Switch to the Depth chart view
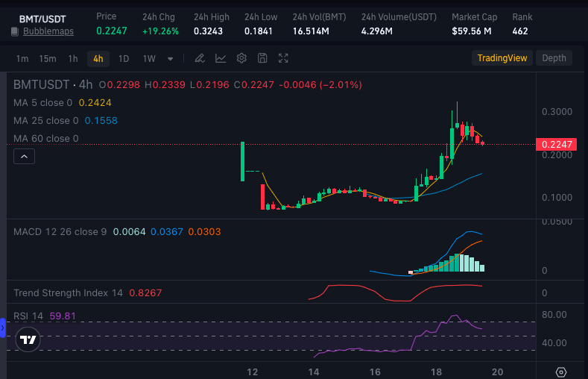588x379 pixels. (x=554, y=58)
